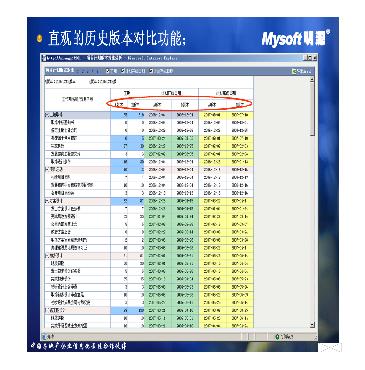365x370 pixels.
Task: Toggle the third checkbox in the blue toolbar
Action: [x=151, y=71]
